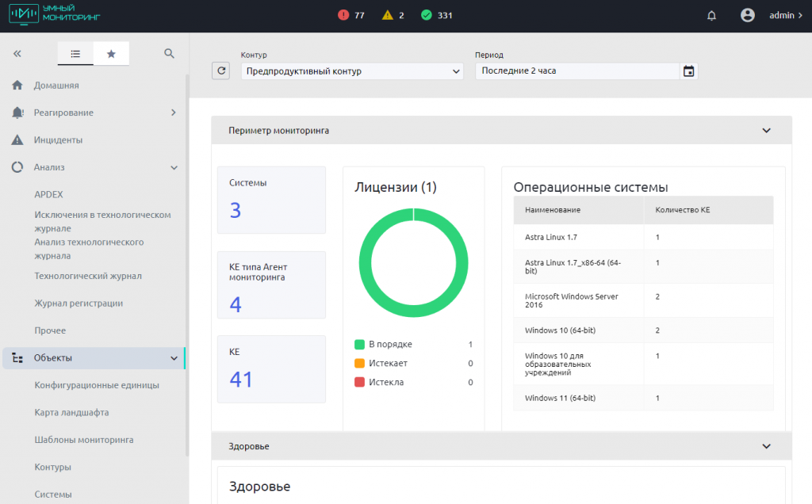Click the green В порядке legend swatch
The height and width of the screenshot is (504, 812).
(x=359, y=345)
